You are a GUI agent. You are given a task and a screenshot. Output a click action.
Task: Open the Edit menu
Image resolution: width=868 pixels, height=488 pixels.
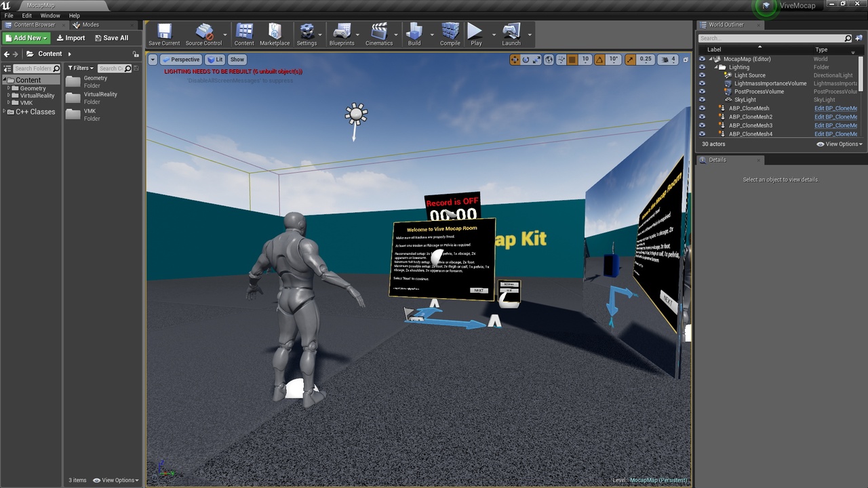point(26,16)
